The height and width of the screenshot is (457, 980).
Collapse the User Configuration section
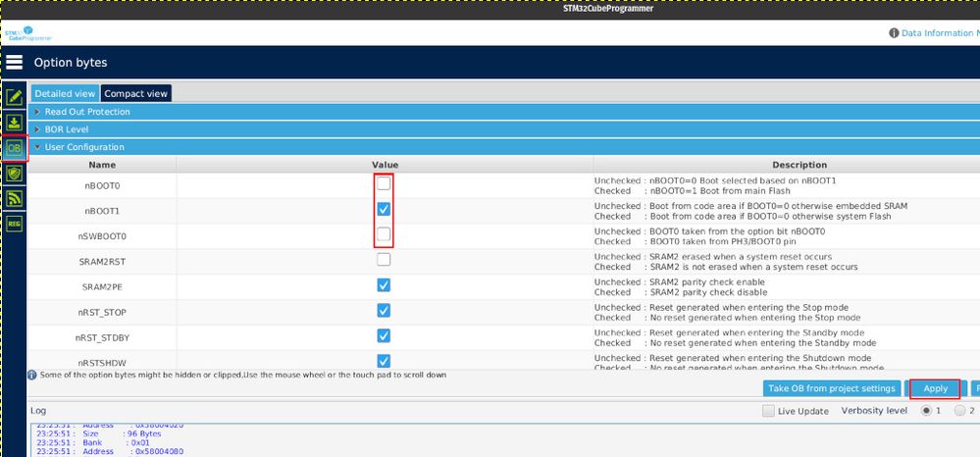pos(504,147)
